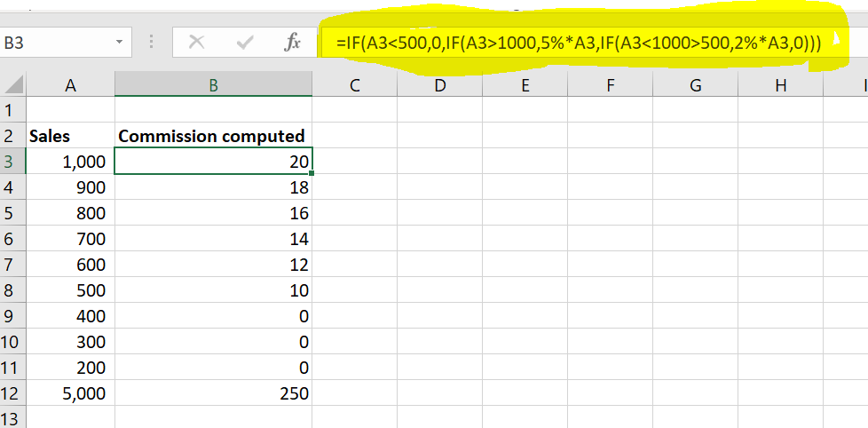Click into the formula bar text
This screenshot has width=868, height=428.
tap(579, 43)
